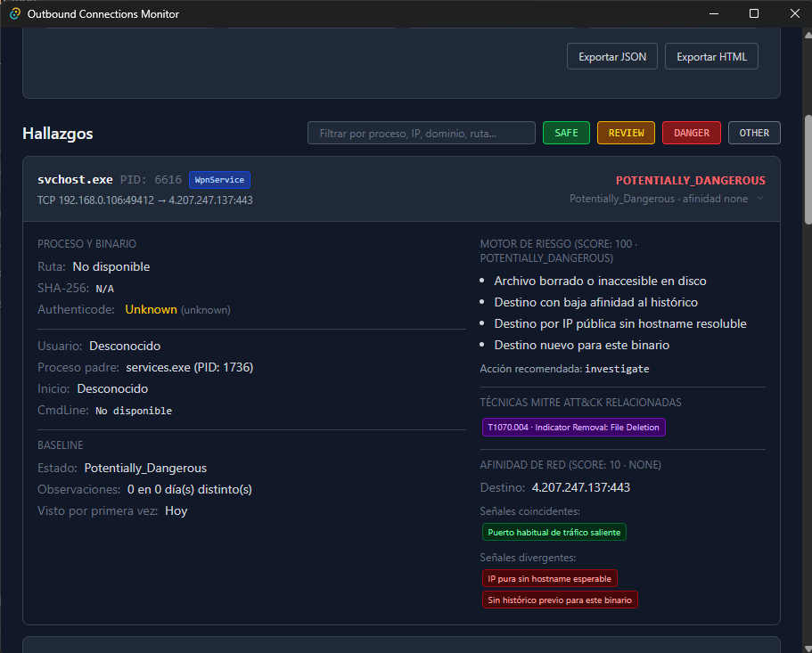Click the svchost.exe process name header
Viewport: 812px width, 653px height.
(x=75, y=180)
